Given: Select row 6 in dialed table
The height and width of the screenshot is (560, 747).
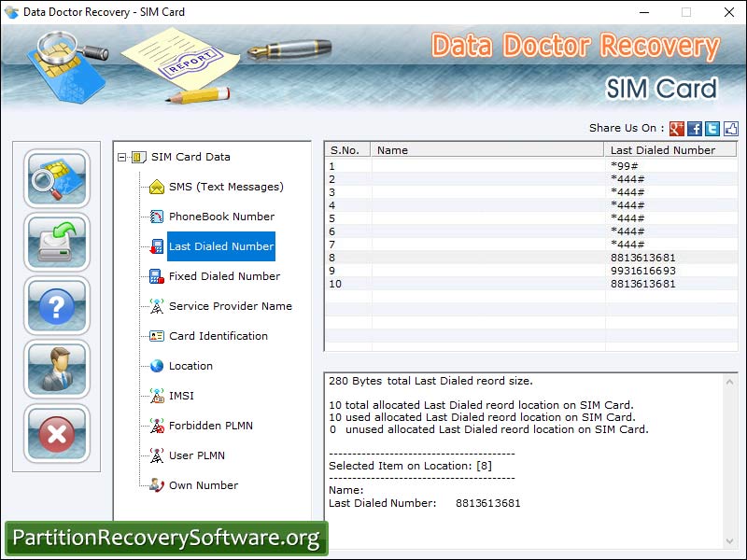Looking at the screenshot, I should coord(531,231).
